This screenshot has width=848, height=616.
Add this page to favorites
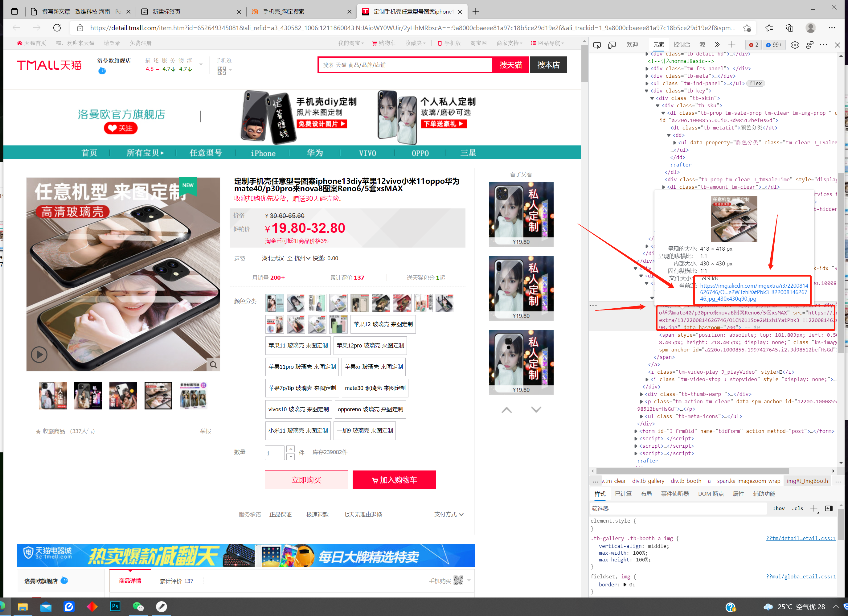(x=747, y=28)
